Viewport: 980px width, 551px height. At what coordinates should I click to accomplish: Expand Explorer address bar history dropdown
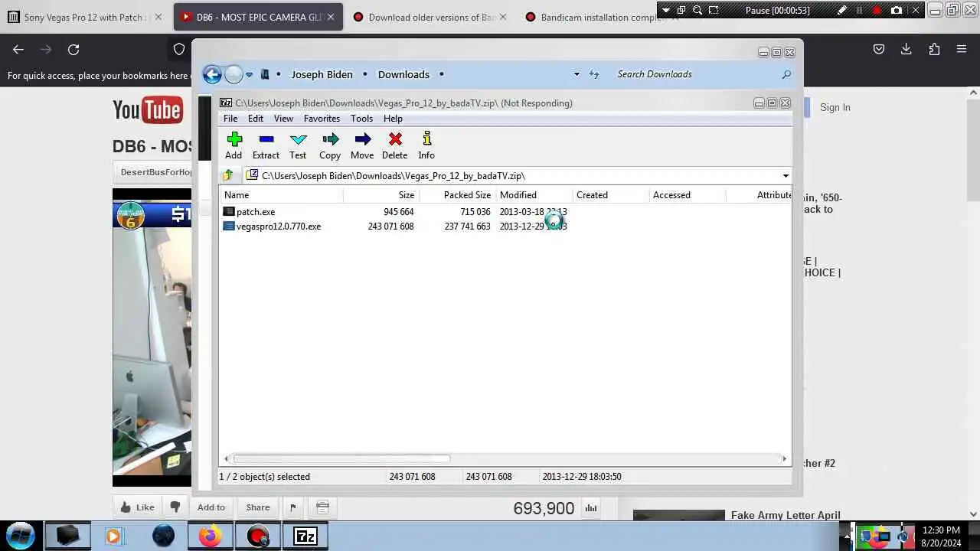click(x=577, y=74)
